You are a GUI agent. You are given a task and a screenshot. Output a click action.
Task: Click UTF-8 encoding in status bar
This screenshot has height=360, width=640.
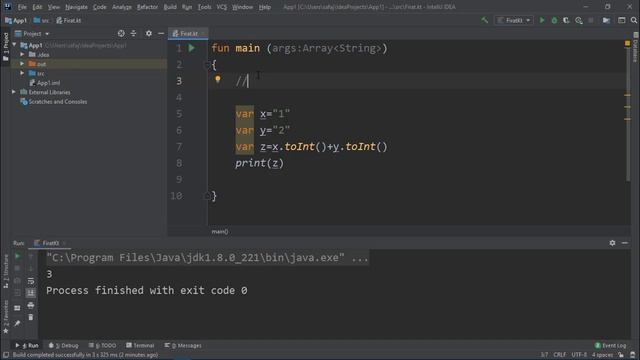tap(579, 355)
